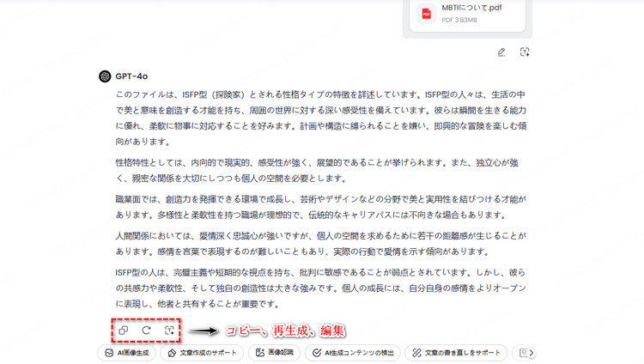Choose the 文章の書き直しをサポート chip

pos(456,353)
